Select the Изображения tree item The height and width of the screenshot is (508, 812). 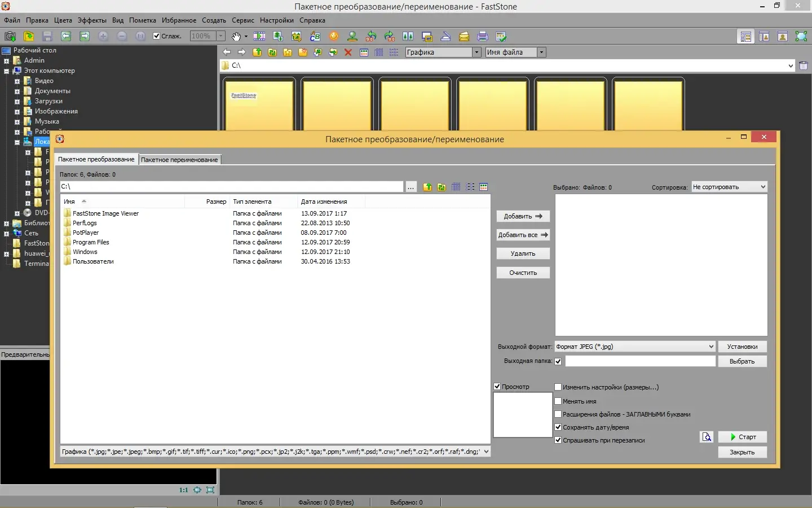[x=56, y=111]
